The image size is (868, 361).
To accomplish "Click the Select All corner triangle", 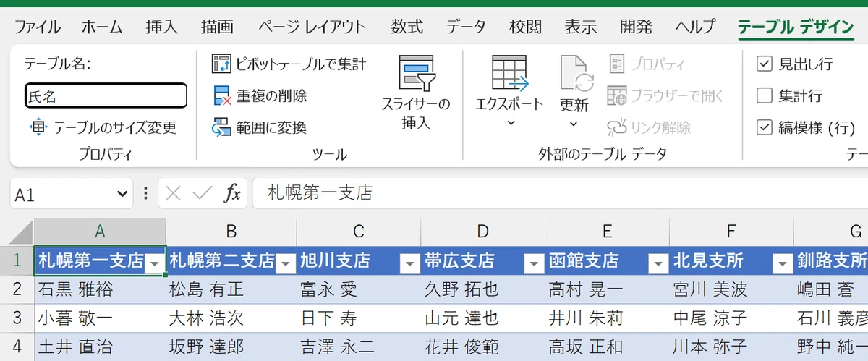I will (x=22, y=233).
